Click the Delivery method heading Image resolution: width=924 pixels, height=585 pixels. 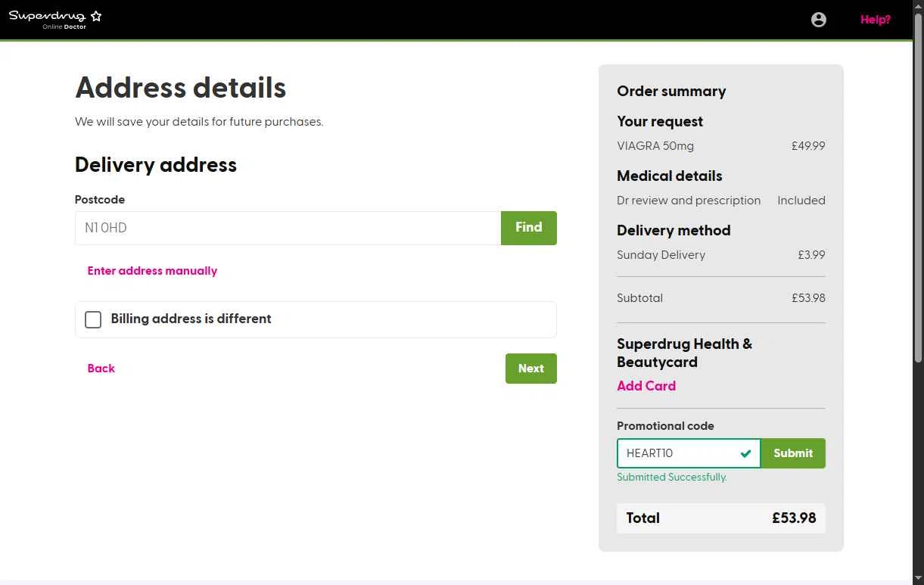[x=674, y=231]
